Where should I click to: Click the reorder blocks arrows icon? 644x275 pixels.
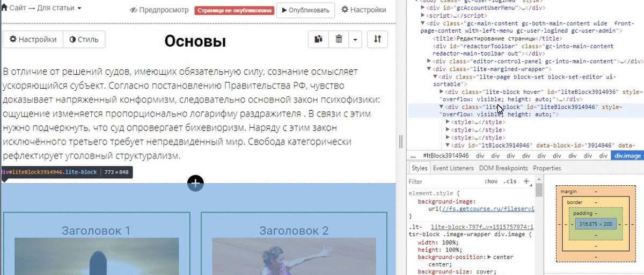[377, 39]
